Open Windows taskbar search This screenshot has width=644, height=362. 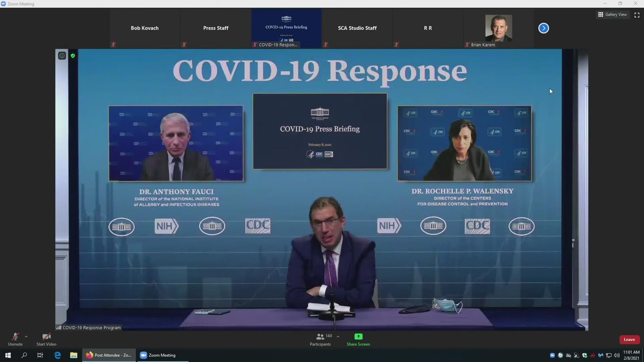(24, 355)
